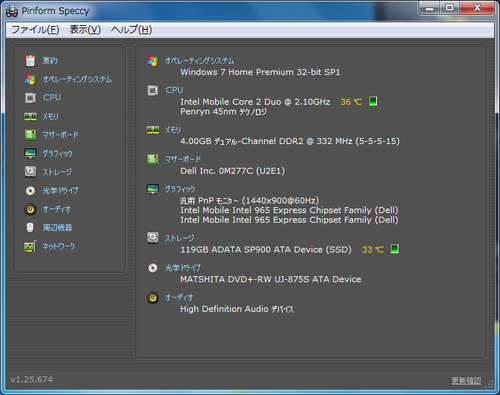Open the オーディオ heading link in main panel
Image resolution: width=500 pixels, height=395 pixels.
[x=179, y=297]
